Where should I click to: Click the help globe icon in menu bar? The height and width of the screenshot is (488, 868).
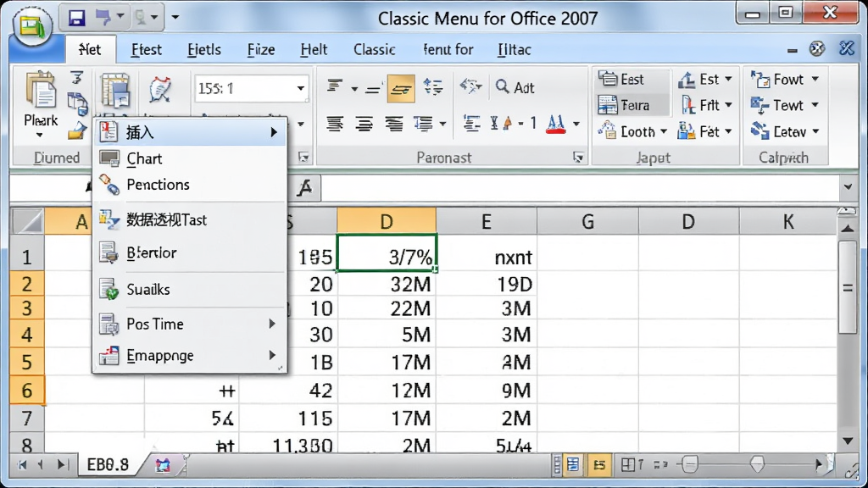pyautogui.click(x=817, y=48)
